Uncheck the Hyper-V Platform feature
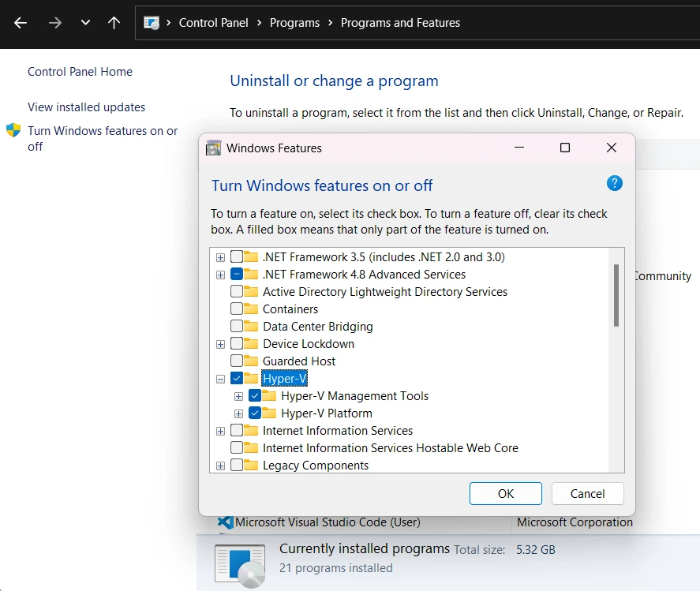 click(x=254, y=413)
